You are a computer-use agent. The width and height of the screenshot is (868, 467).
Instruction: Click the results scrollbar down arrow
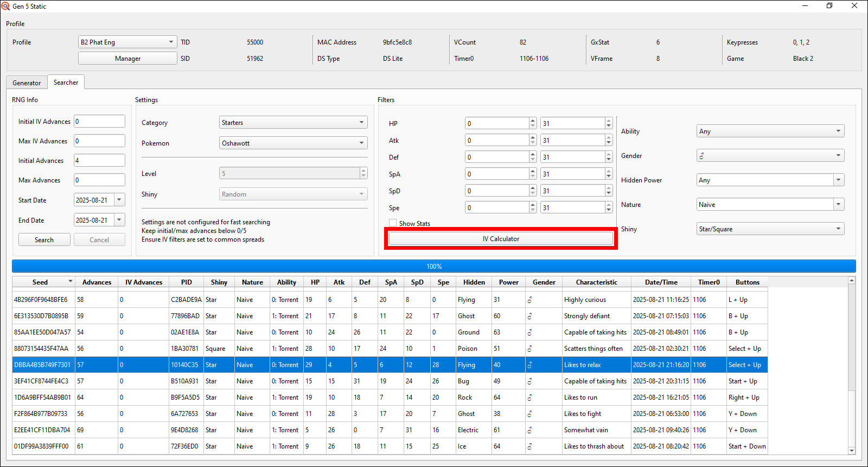pos(852,450)
